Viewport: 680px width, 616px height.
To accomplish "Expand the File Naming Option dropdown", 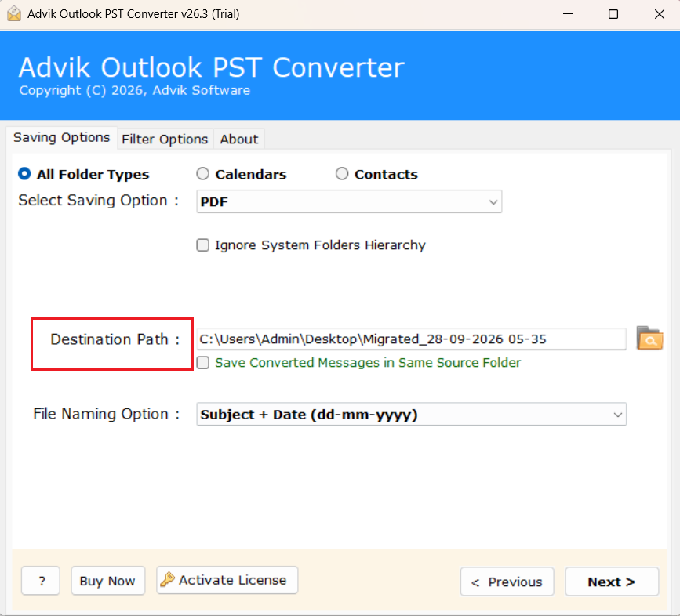I will pos(411,415).
